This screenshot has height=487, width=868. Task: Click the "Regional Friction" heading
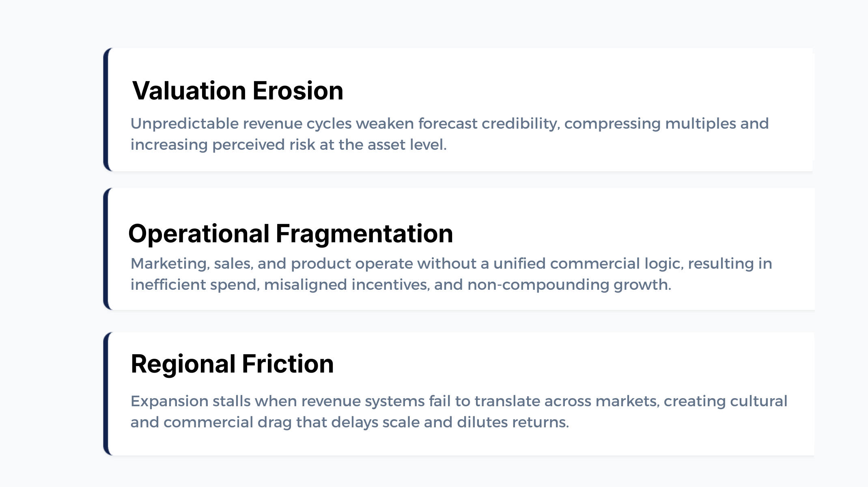point(232,364)
